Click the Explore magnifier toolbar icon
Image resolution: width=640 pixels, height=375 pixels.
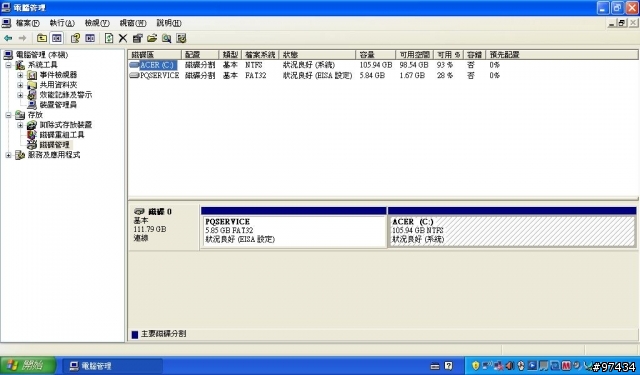[x=167, y=38]
